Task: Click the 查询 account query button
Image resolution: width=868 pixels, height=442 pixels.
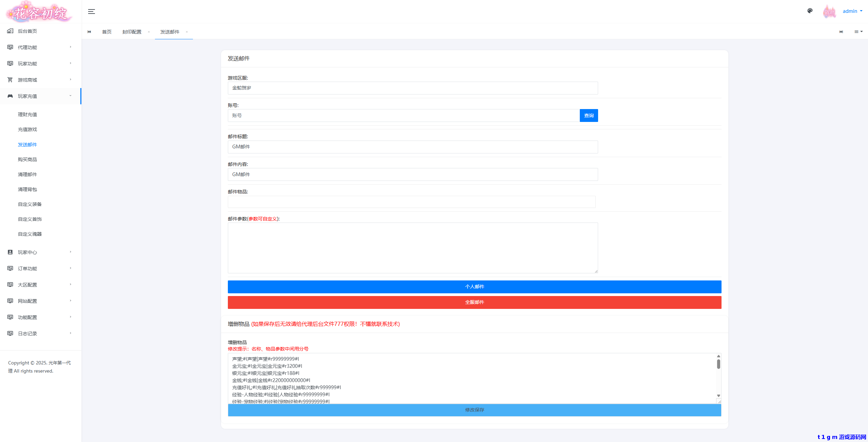Action: point(589,115)
